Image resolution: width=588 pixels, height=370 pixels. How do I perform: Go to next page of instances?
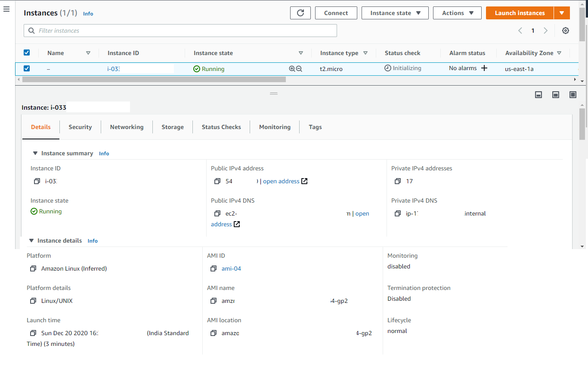(x=546, y=31)
